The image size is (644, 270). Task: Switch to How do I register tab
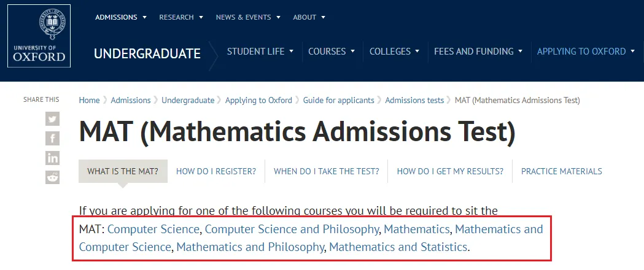tap(216, 171)
